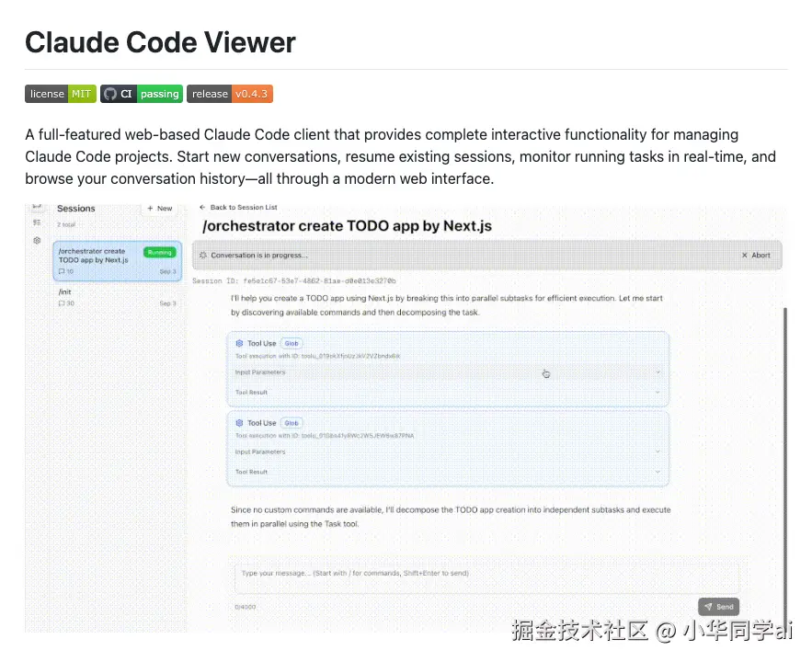Image resolution: width=812 pixels, height=662 pixels.
Task: Click the GitHub logo in CI badge
Action: 110,94
